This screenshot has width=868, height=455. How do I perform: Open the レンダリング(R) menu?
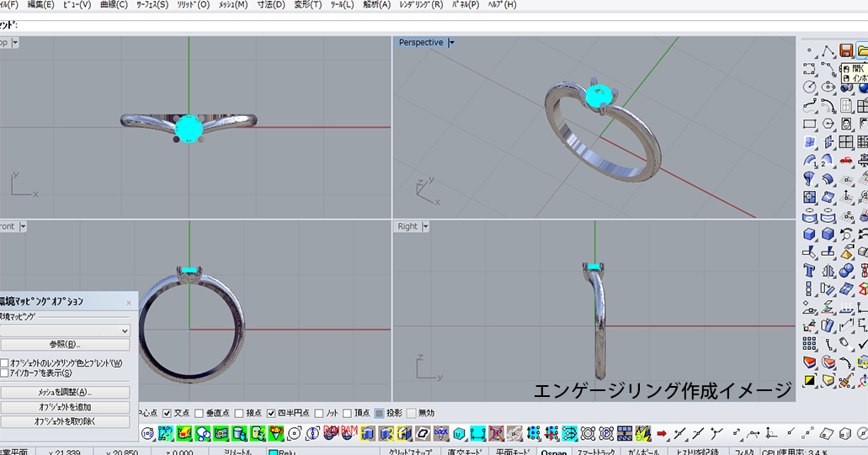420,5
